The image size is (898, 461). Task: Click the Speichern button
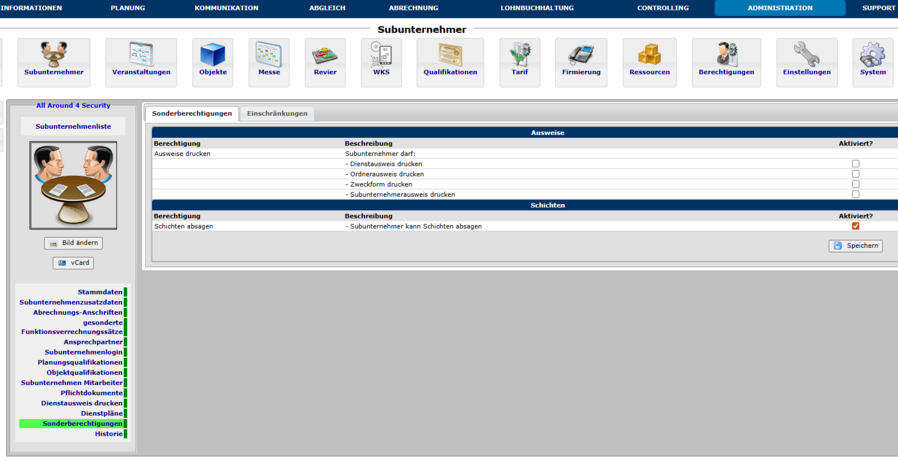(x=856, y=246)
